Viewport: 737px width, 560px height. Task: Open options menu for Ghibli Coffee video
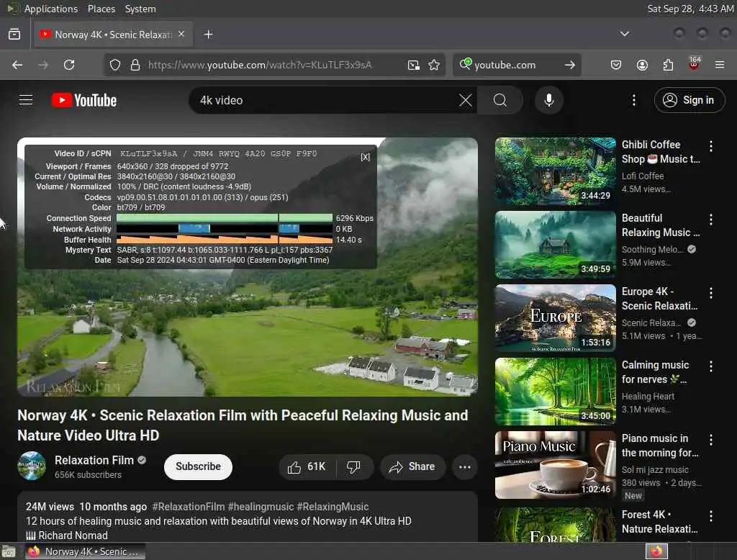710,146
